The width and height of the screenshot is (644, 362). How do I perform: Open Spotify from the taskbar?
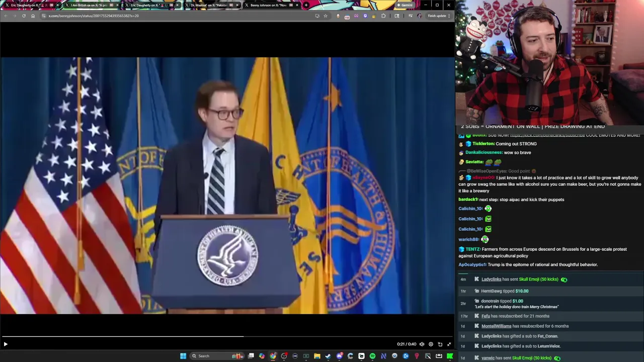click(372, 356)
